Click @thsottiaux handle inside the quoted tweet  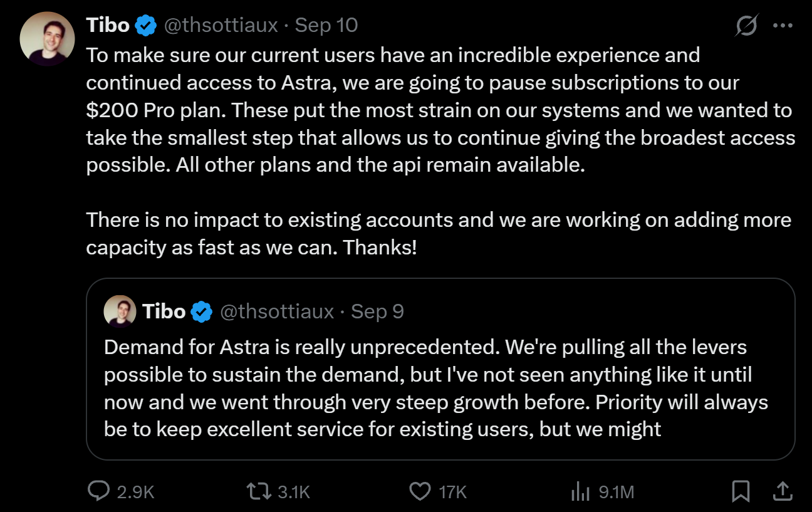[277, 311]
